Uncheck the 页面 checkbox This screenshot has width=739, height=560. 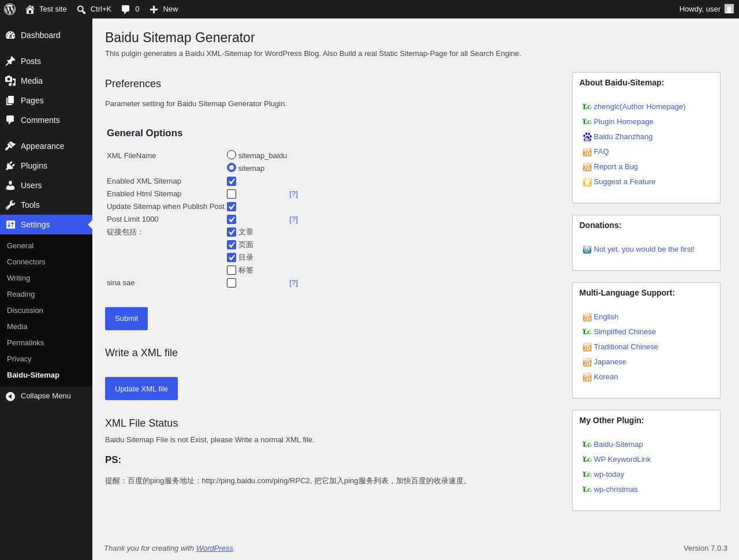pos(232,245)
